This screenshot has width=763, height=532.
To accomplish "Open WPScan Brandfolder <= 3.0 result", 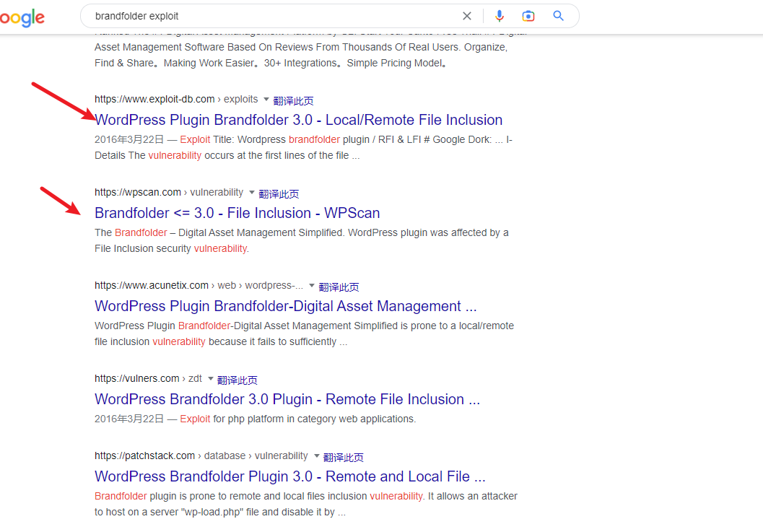I will tap(237, 213).
